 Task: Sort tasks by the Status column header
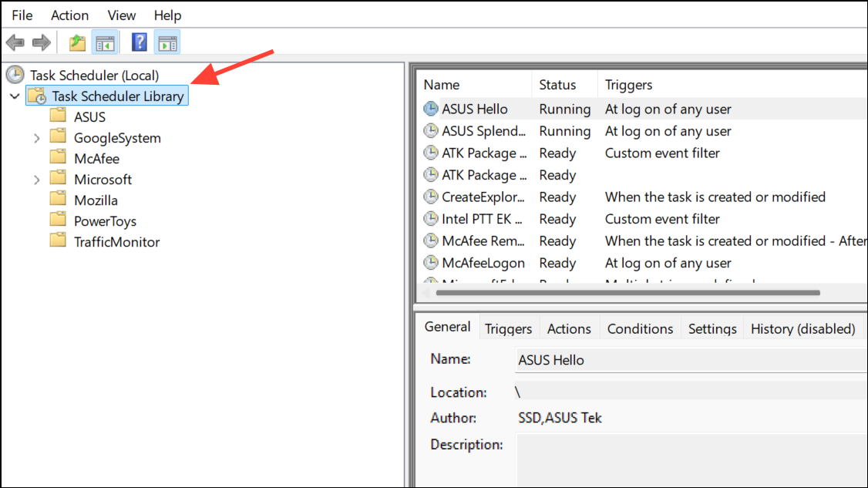(564, 85)
